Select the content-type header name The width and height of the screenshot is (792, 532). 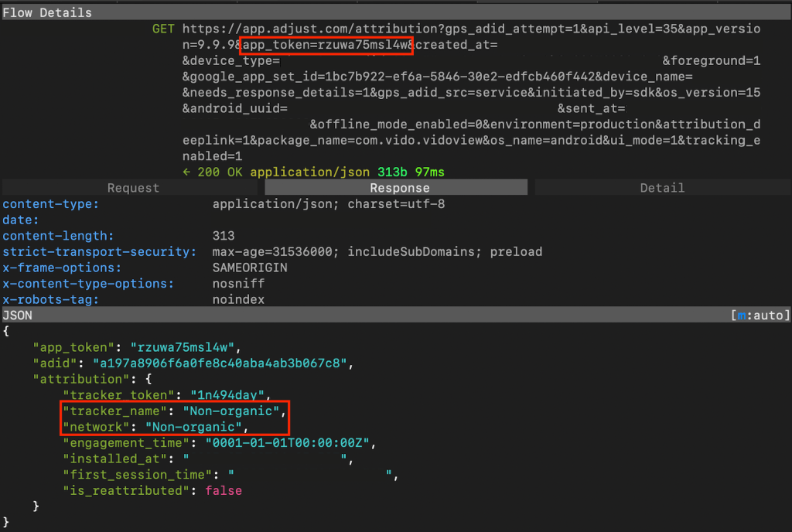tap(50, 204)
